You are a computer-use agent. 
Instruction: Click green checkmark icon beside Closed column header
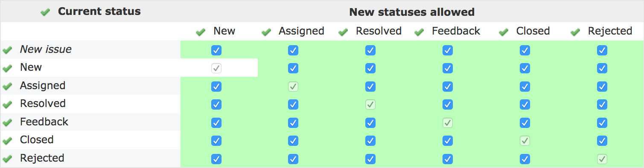(504, 32)
